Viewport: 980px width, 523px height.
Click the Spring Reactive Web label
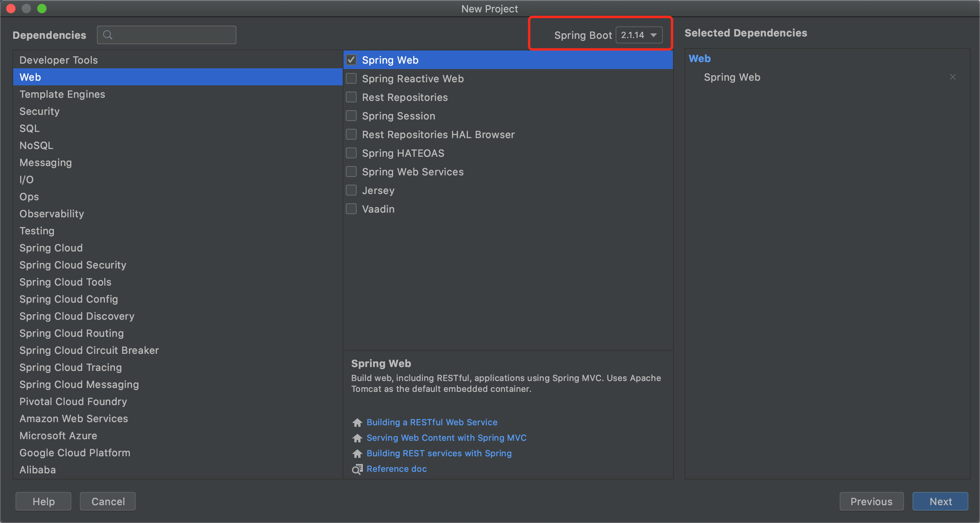[x=413, y=79]
